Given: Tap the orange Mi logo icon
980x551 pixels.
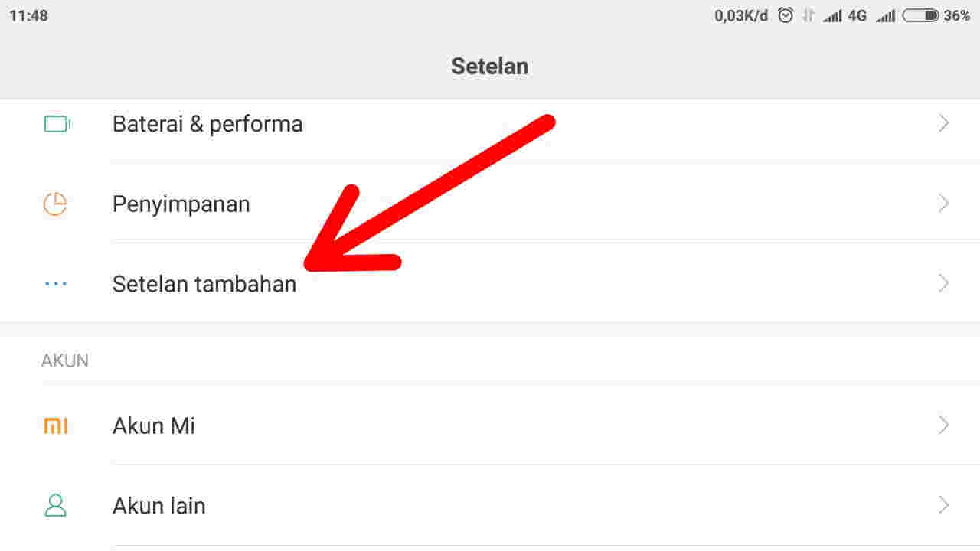Looking at the screenshot, I should click(x=56, y=426).
